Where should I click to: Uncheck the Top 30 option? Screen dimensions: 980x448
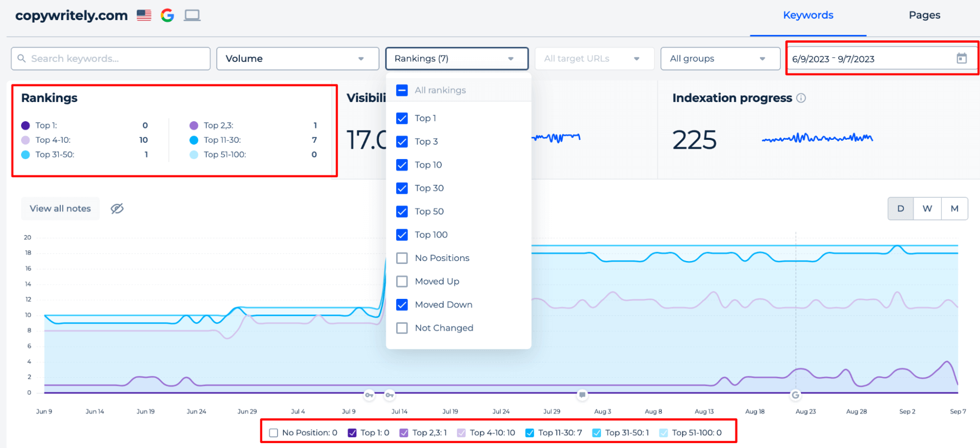point(402,188)
